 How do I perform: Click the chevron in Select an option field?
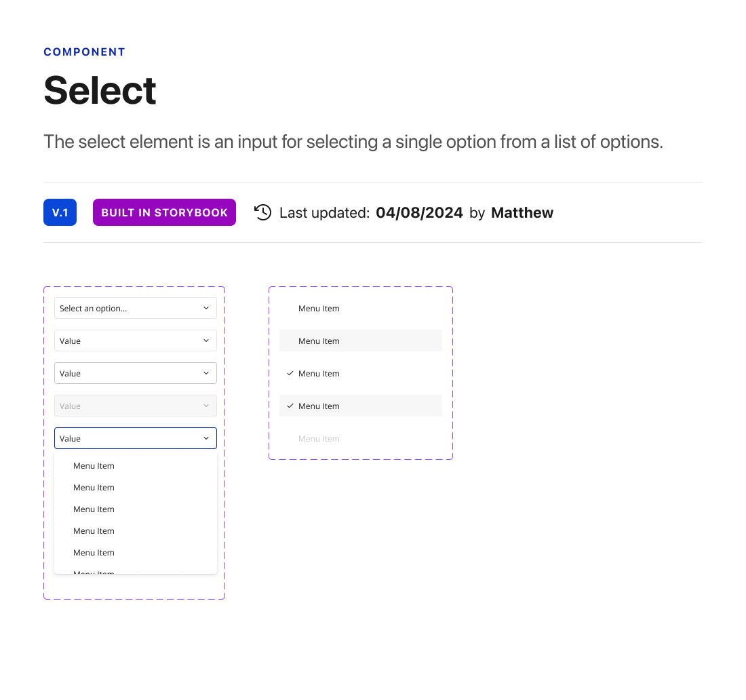pos(206,308)
